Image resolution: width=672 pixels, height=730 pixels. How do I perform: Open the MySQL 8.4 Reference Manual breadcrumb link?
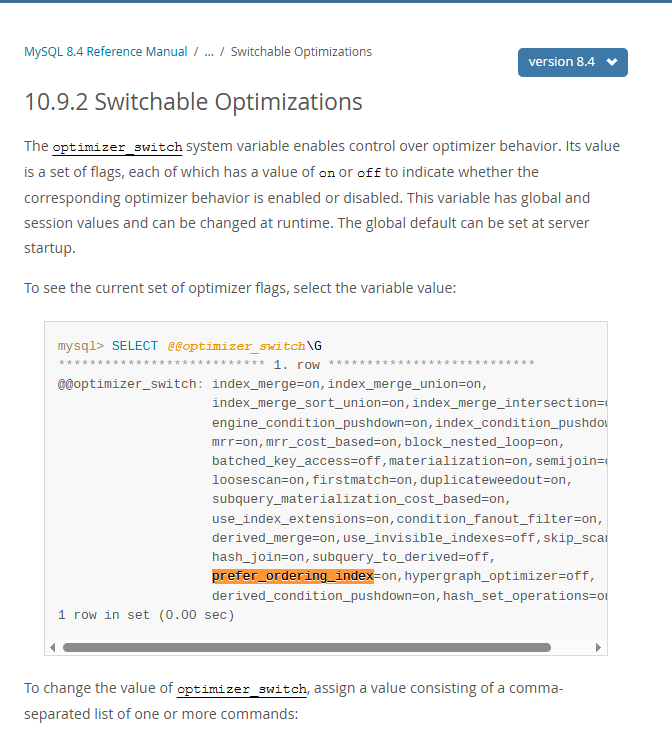click(x=106, y=52)
